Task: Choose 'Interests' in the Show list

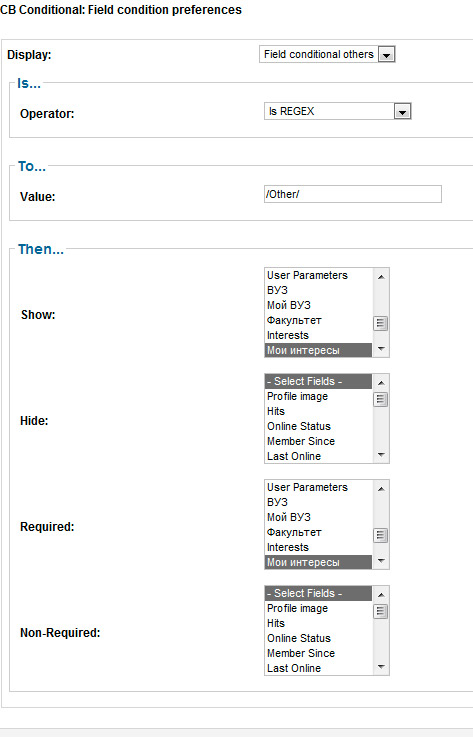Action: click(x=319, y=336)
